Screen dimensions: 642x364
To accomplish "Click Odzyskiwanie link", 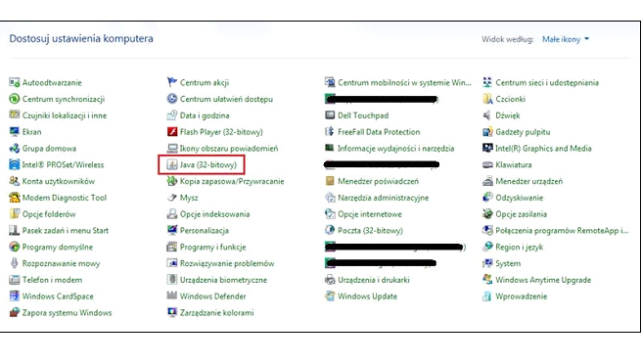I will (x=519, y=198).
